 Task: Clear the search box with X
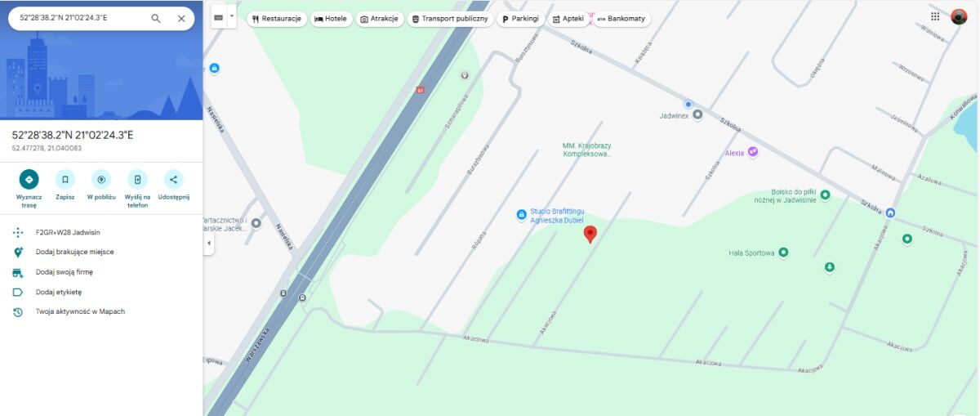181,18
